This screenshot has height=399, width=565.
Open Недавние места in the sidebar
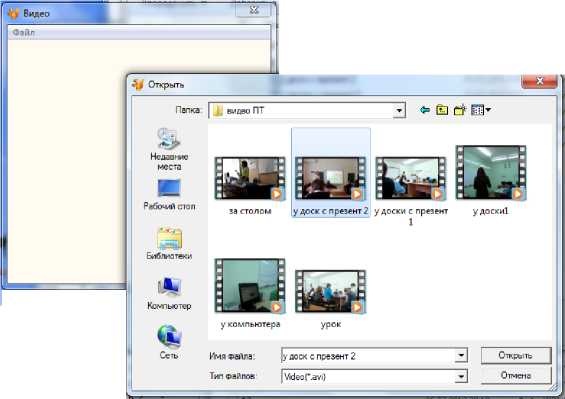coord(169,149)
